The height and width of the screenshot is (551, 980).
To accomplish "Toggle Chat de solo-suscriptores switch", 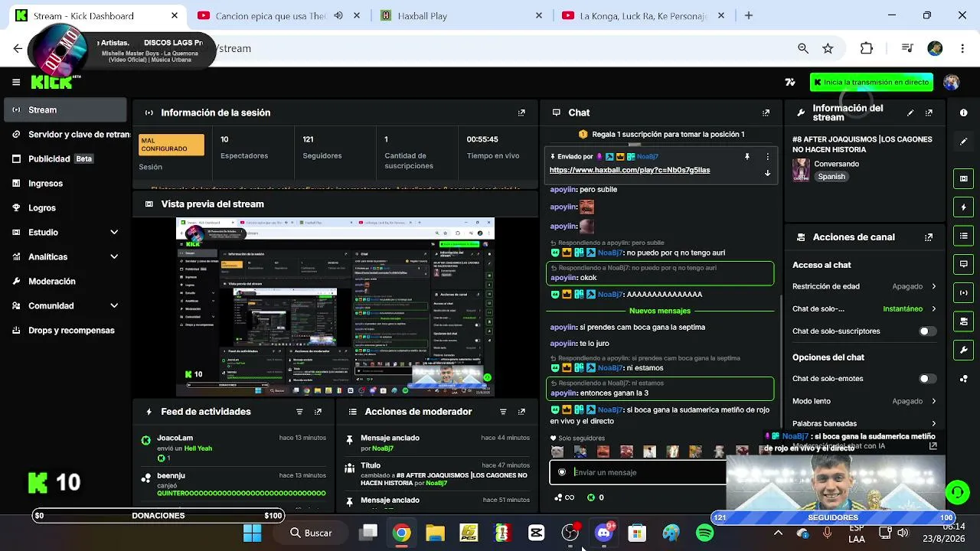I will (927, 331).
